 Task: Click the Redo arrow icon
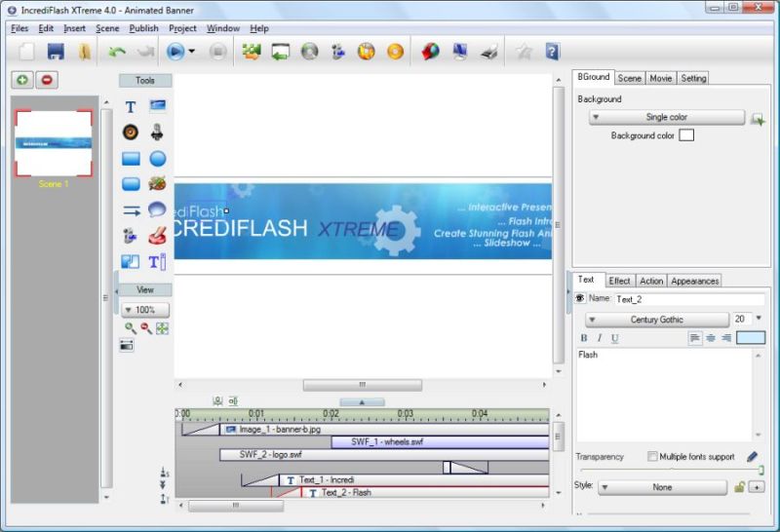tap(145, 52)
